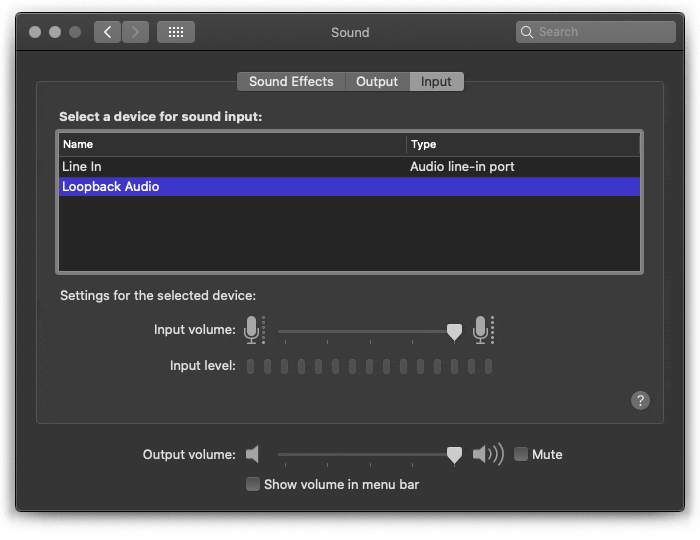Viewport: 700px width, 540px height.
Task: Switch to the Sound Effects tab
Action: click(291, 82)
